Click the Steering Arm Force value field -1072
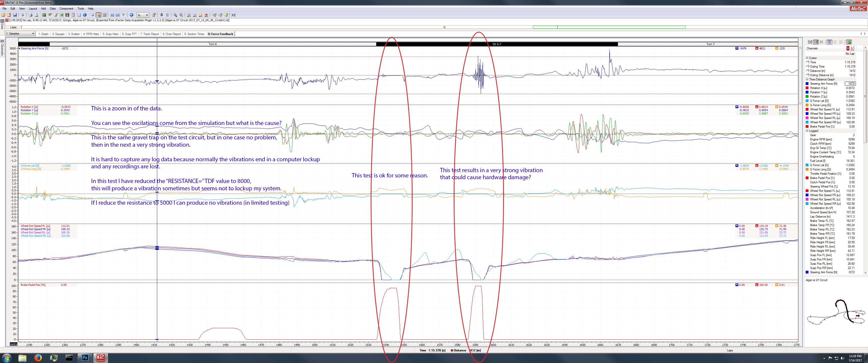 [x=850, y=83]
